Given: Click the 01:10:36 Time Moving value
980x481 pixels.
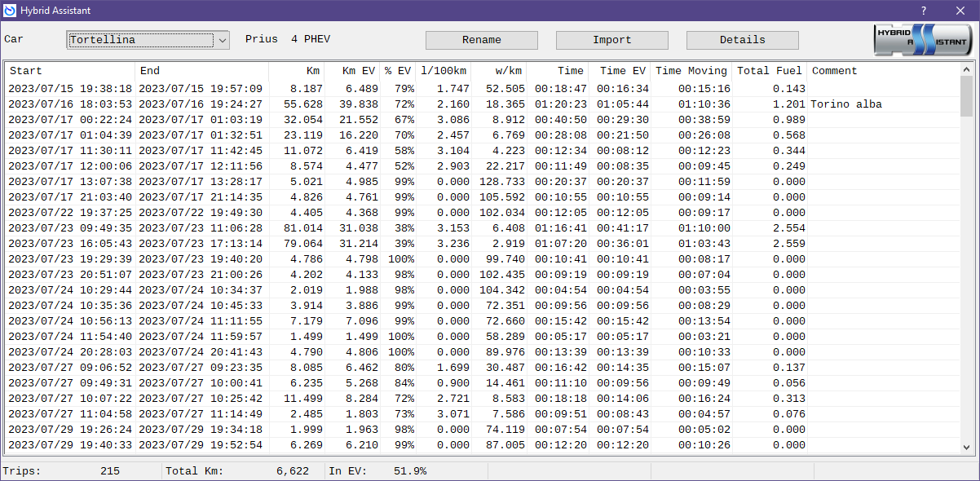Looking at the screenshot, I should click(704, 104).
